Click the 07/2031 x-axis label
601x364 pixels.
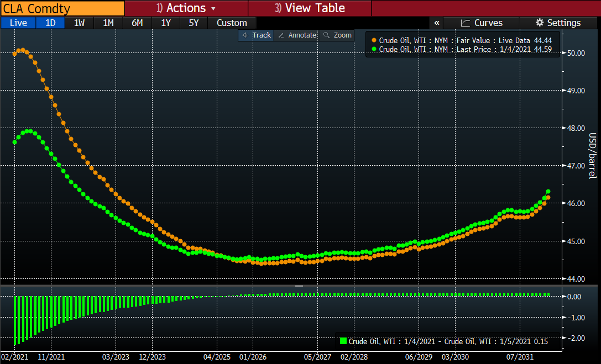tap(520, 357)
